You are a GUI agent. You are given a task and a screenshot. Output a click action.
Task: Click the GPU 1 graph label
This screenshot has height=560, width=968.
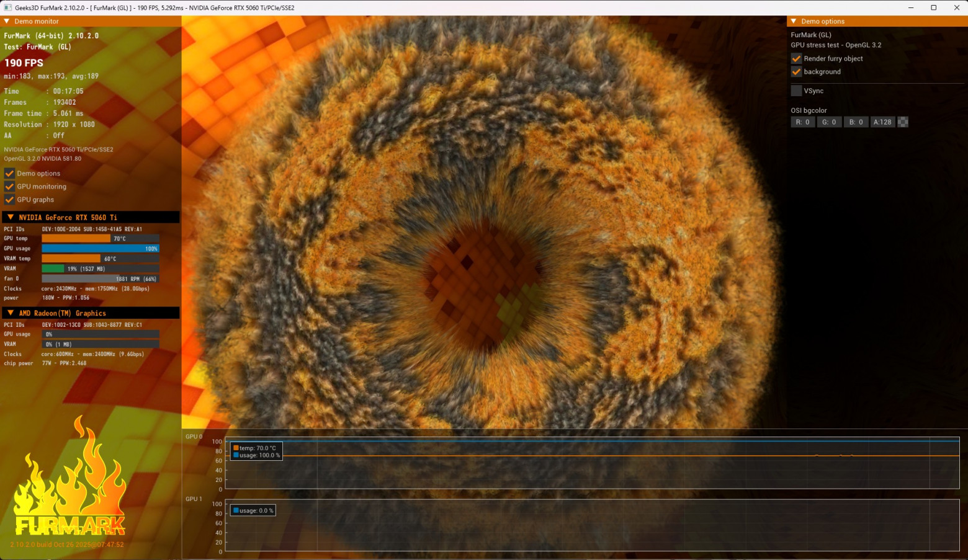[194, 499]
